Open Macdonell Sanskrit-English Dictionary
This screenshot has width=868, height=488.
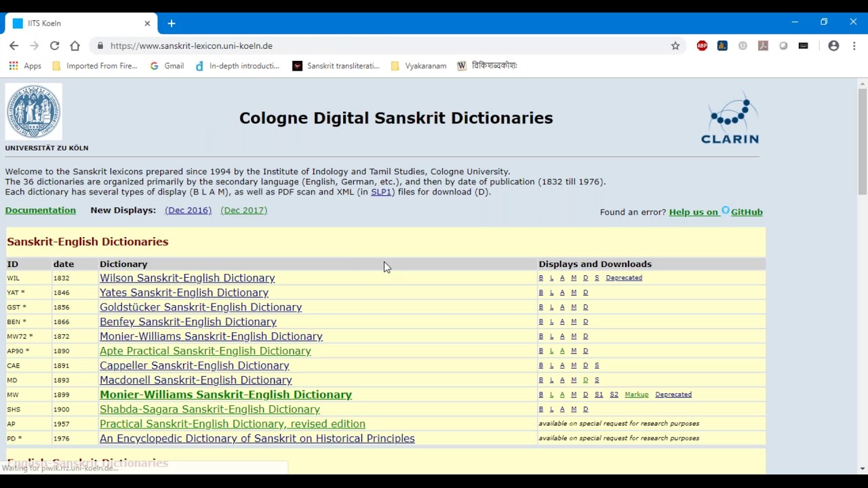196,380
